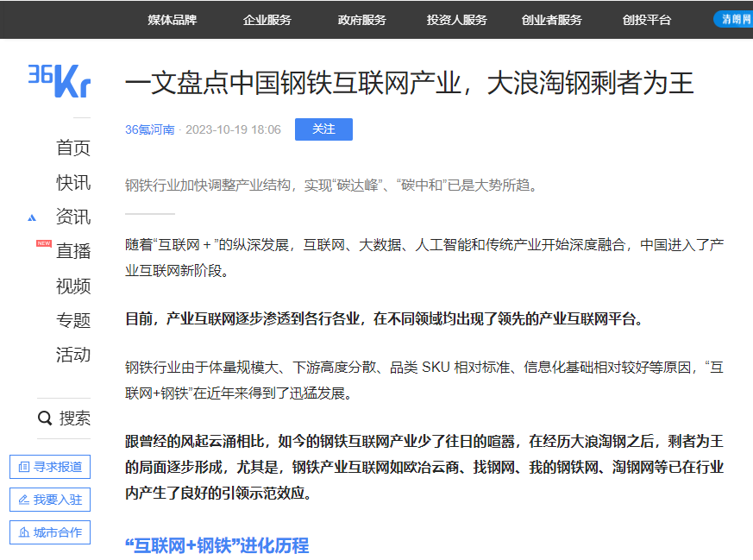The image size is (753, 560).
Task: Toggle follow with the 关注 button
Action: 323,129
